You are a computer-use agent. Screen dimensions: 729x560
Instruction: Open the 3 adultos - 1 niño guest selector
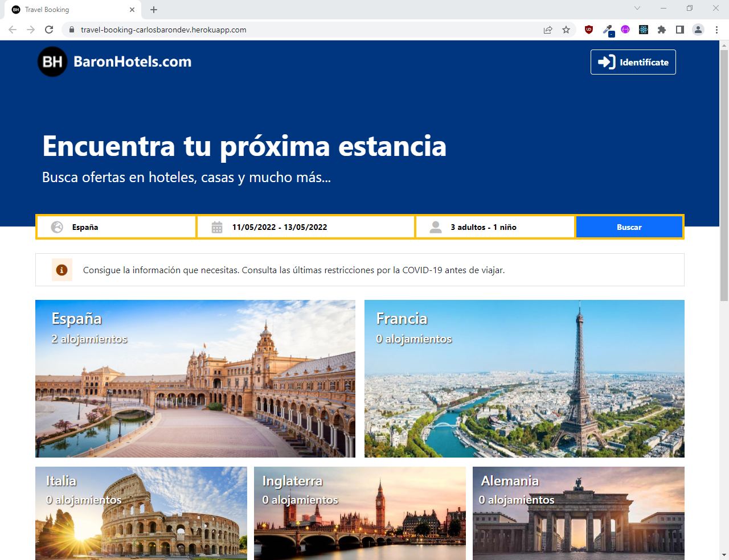495,227
